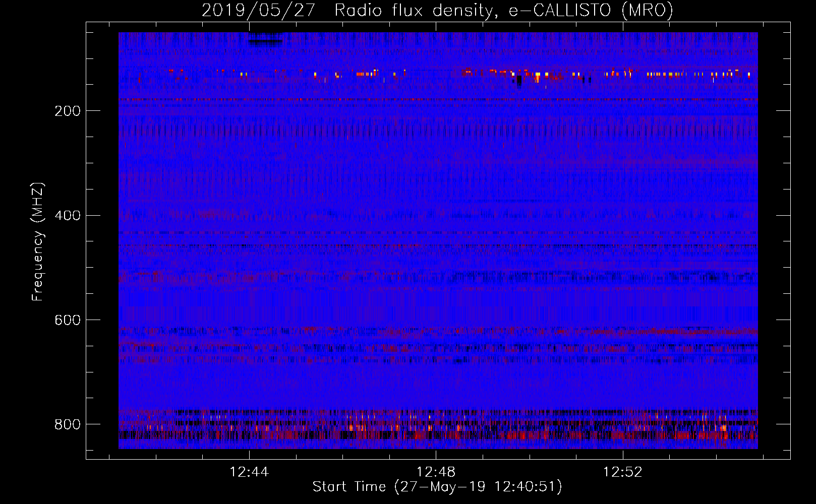
Task: Click the 12:44 time tick label
Action: point(249,472)
